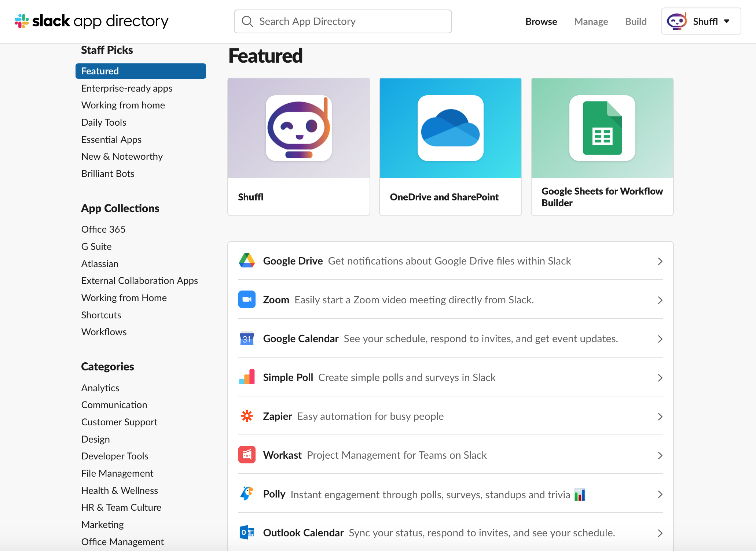Click the Polly parrot icon
756x551 pixels.
(247, 494)
